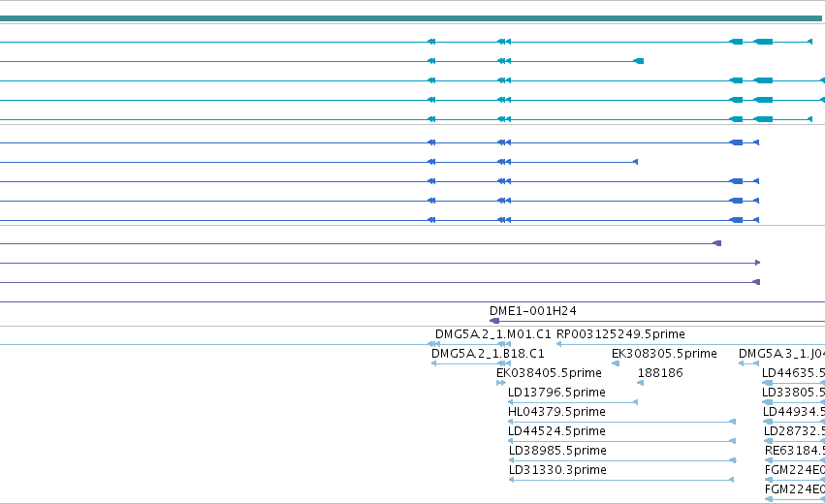Viewport: 825px width, 504px height.
Task: Select the LD28732 label at right edge
Action: 795,431
